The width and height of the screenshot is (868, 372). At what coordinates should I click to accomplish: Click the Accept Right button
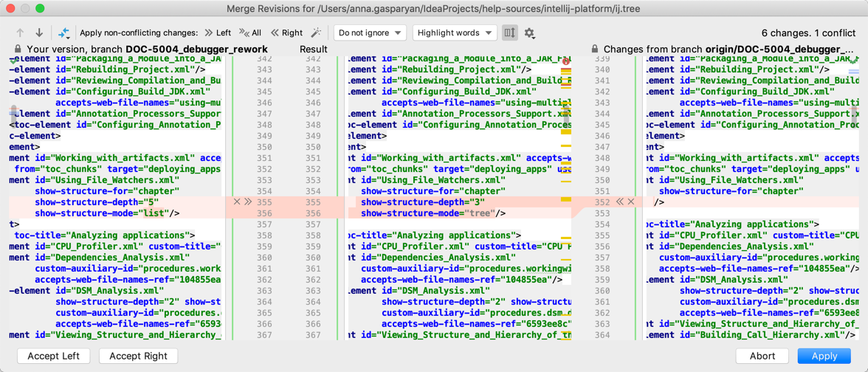138,356
